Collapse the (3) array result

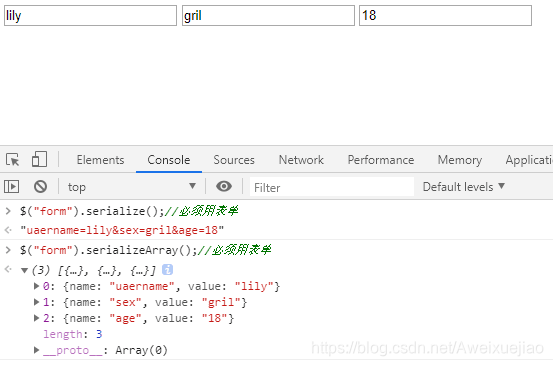pyautogui.click(x=24, y=270)
